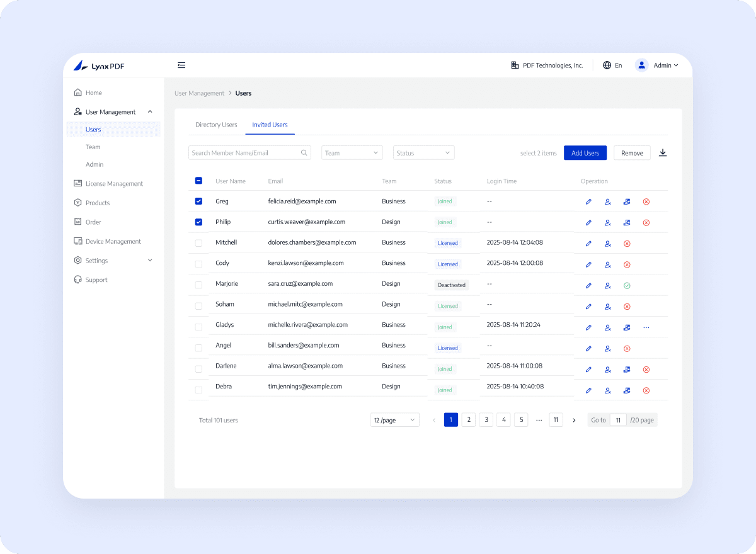Image resolution: width=756 pixels, height=554 pixels.
Task: Open the Team filter dropdown
Action: (352, 153)
